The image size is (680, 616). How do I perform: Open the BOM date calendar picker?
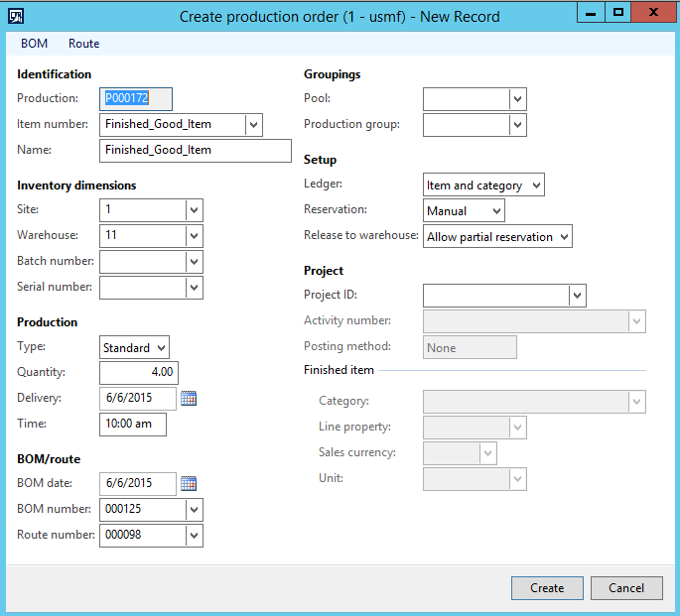(189, 484)
